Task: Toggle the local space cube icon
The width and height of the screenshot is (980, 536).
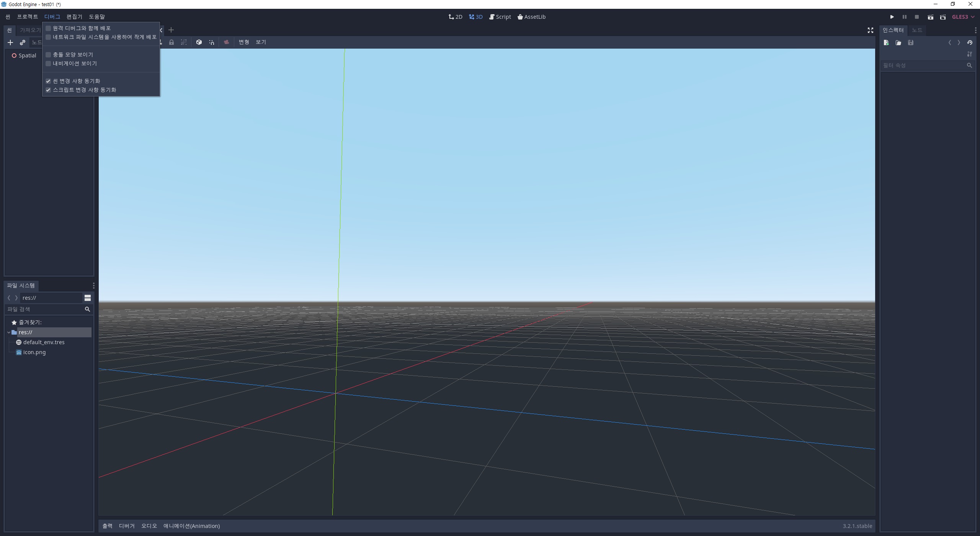Action: click(199, 42)
